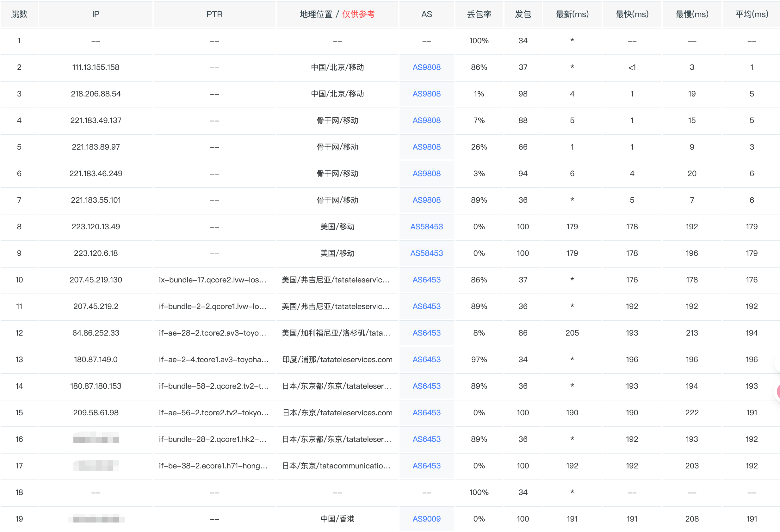Open AS6453 link for 207.45.219.130
The height and width of the screenshot is (532, 780).
point(426,280)
